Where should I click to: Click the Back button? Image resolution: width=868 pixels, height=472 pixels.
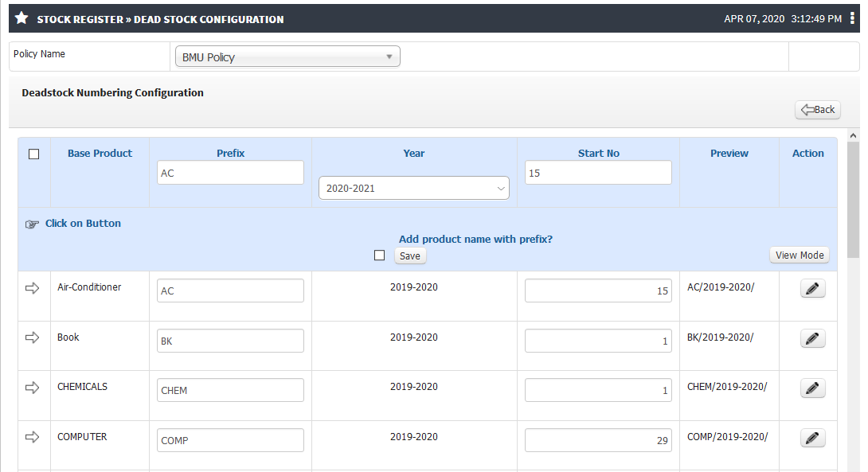(818, 110)
